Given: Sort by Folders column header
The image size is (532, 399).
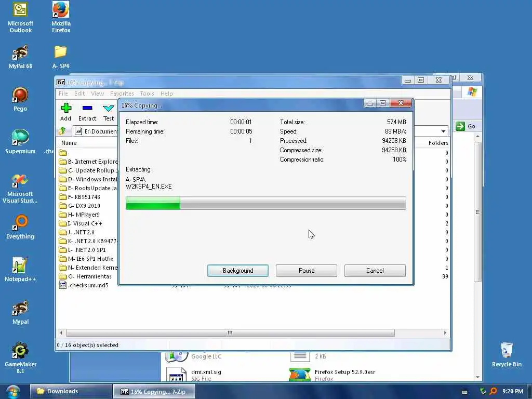Looking at the screenshot, I should (438, 143).
